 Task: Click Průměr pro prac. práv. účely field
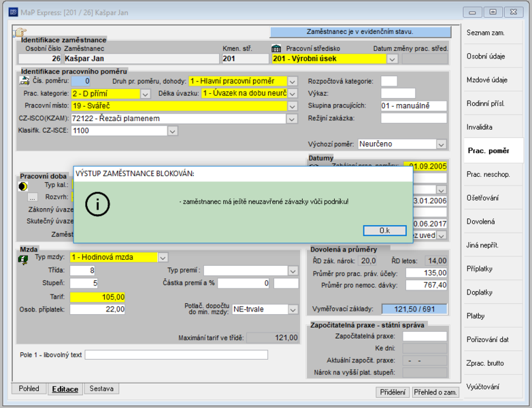pyautogui.click(x=427, y=273)
